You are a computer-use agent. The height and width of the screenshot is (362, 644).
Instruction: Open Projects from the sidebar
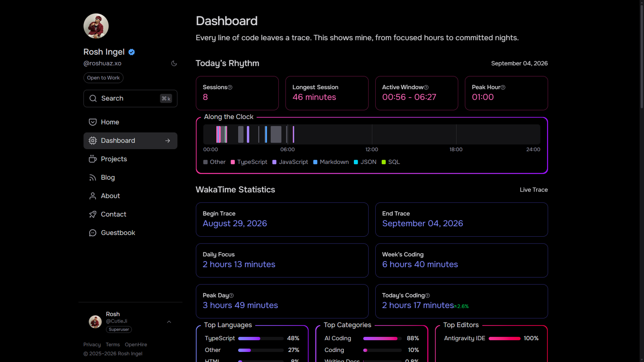point(130,159)
